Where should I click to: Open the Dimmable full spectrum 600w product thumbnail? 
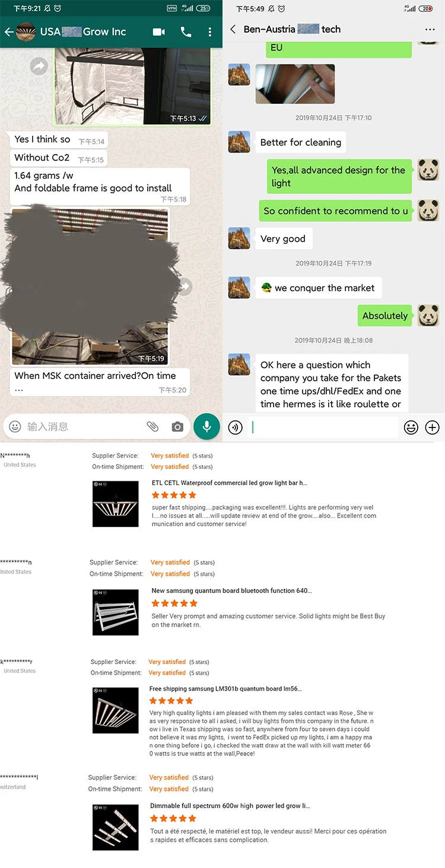(116, 826)
